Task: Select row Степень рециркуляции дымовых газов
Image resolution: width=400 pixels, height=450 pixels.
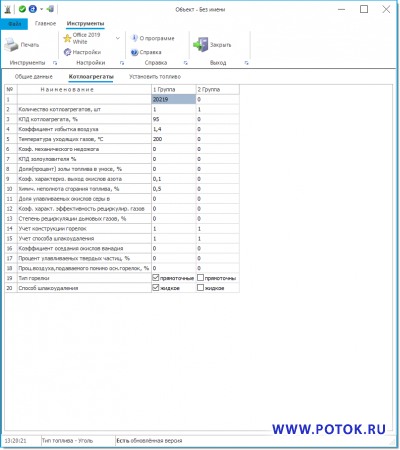Action: pyautogui.click(x=84, y=219)
